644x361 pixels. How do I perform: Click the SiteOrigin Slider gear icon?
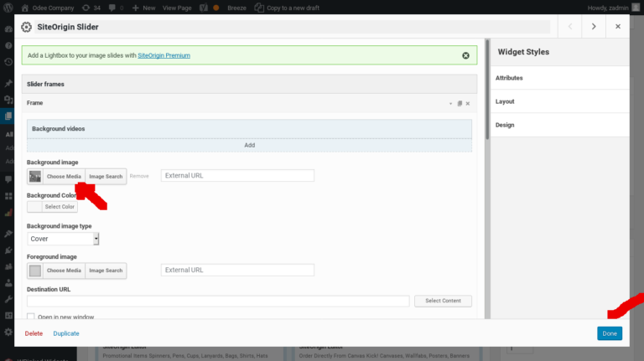[26, 26]
